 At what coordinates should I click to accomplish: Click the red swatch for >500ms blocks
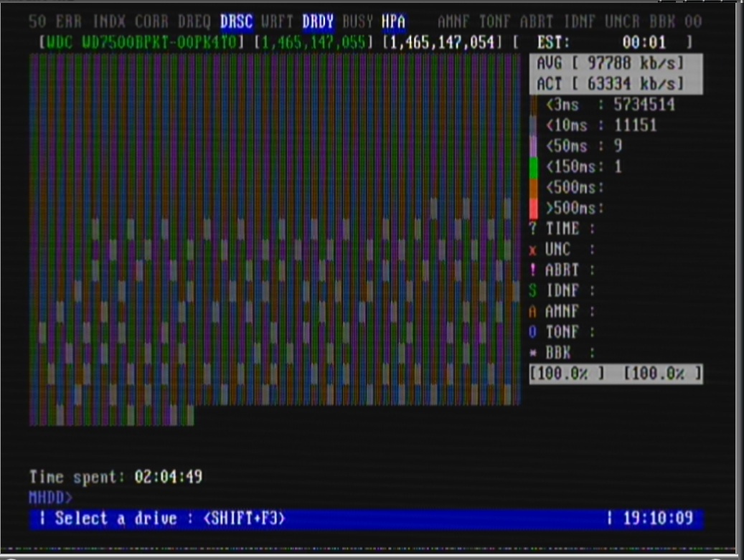point(534,209)
